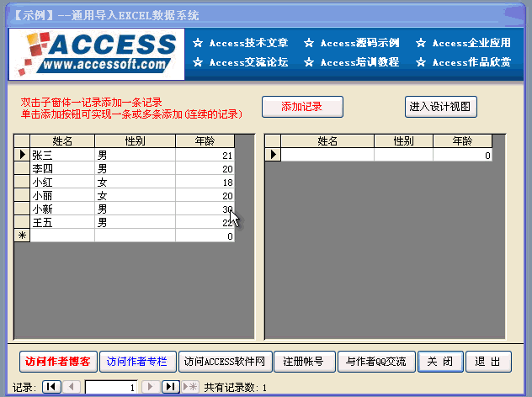Image resolution: width=532 pixels, height=397 pixels.
Task: Click the name cell 小丽
Action: [x=62, y=196]
